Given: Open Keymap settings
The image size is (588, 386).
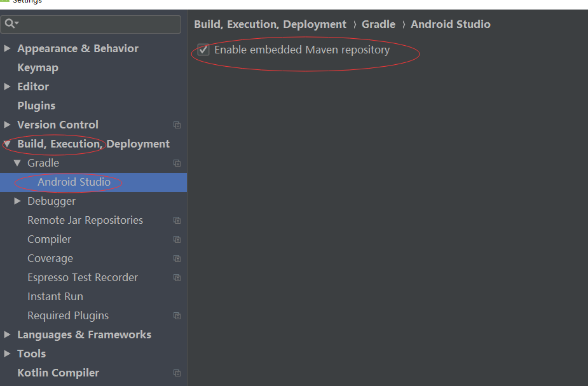Looking at the screenshot, I should tap(38, 68).
